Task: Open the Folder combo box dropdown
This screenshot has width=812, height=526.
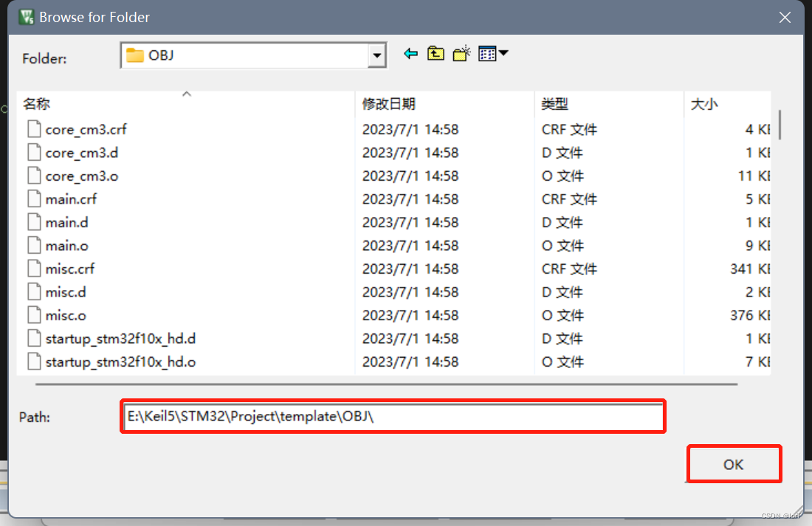Action: [376, 55]
